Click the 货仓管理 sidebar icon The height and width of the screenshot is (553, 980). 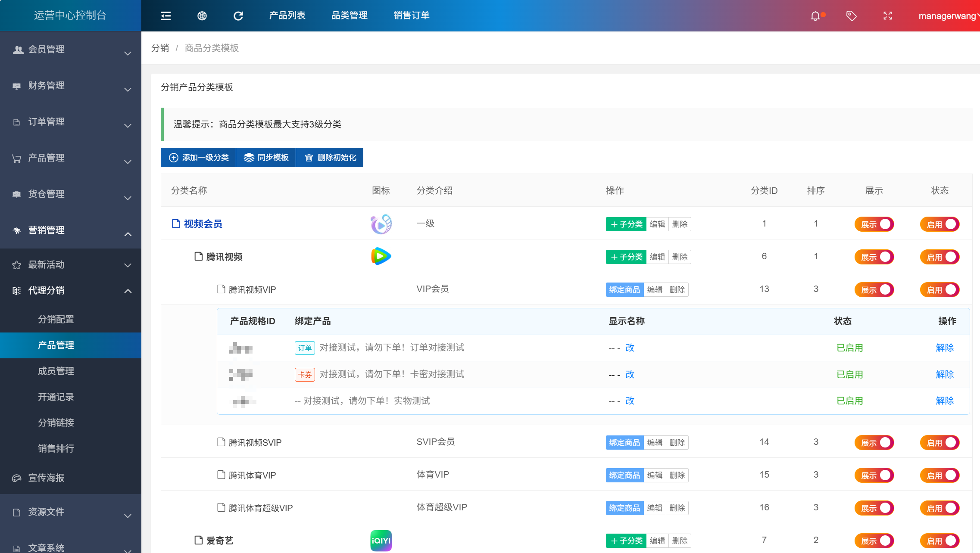tap(17, 194)
